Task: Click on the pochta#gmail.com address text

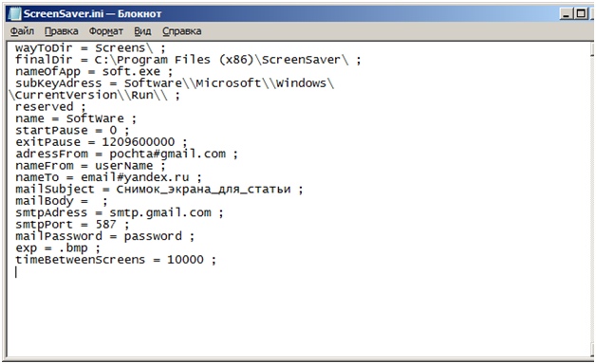Action: click(x=168, y=155)
